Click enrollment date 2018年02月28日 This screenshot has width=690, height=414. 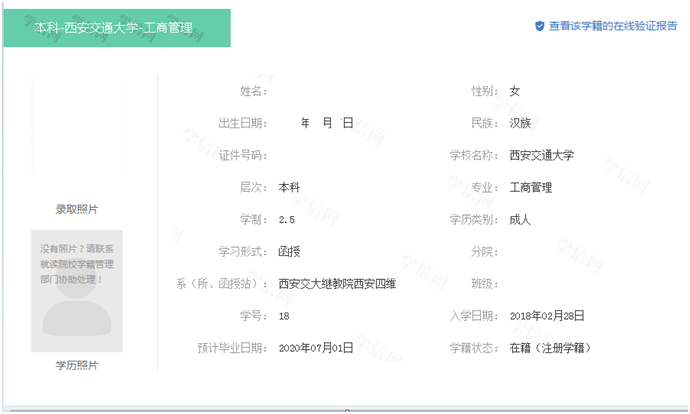pos(547,316)
